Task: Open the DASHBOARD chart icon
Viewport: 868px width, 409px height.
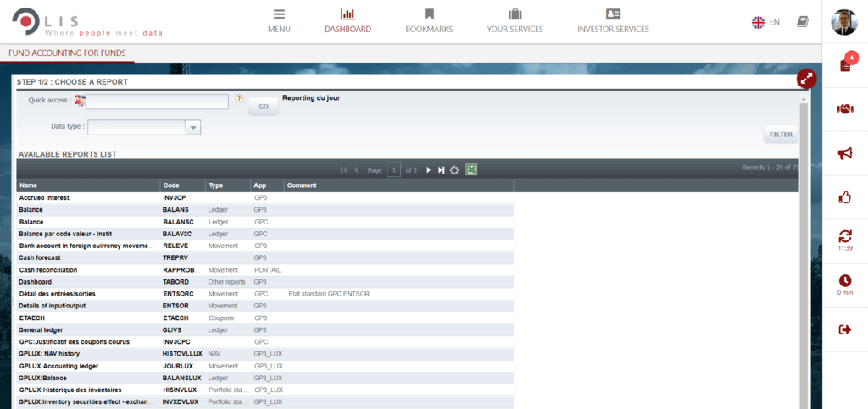Action: pyautogui.click(x=348, y=14)
